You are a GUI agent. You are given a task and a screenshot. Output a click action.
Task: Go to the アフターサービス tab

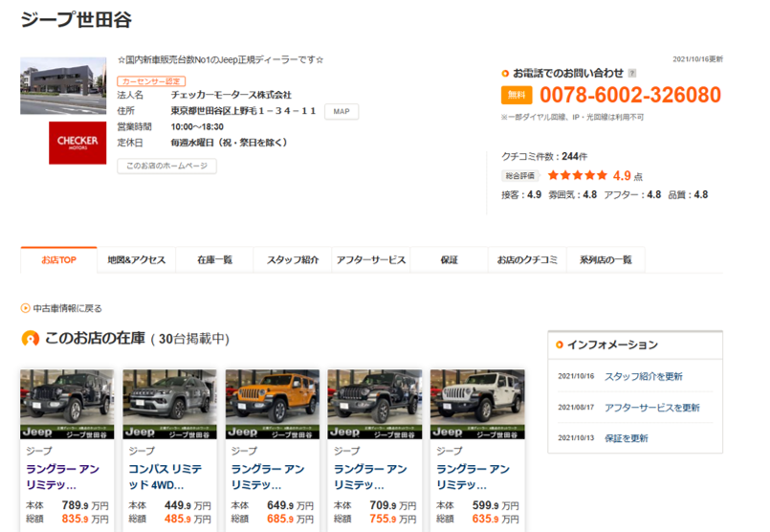pos(371,260)
